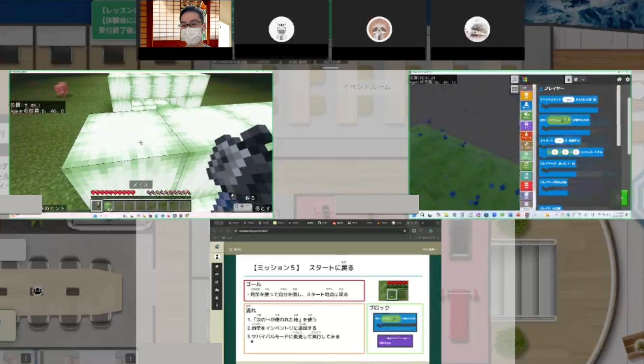Open the MENU on the lesson page
The width and height of the screenshot is (644, 364).
[235, 249]
